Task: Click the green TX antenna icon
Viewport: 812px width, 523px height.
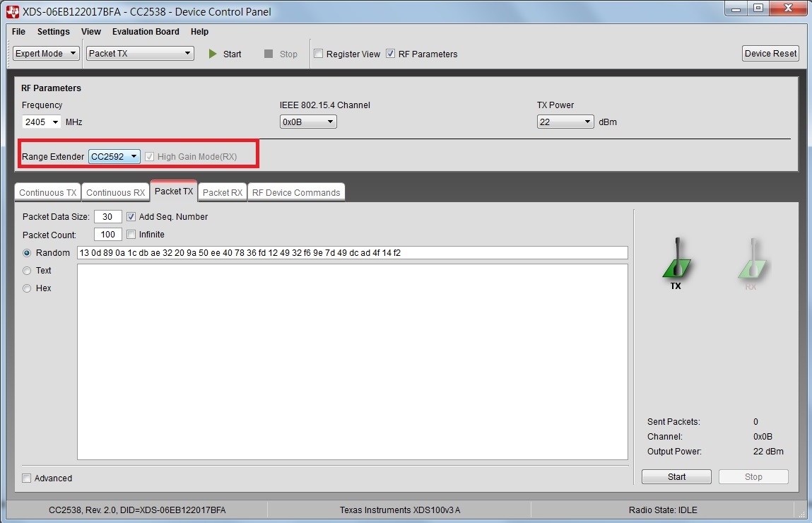Action: [x=676, y=259]
